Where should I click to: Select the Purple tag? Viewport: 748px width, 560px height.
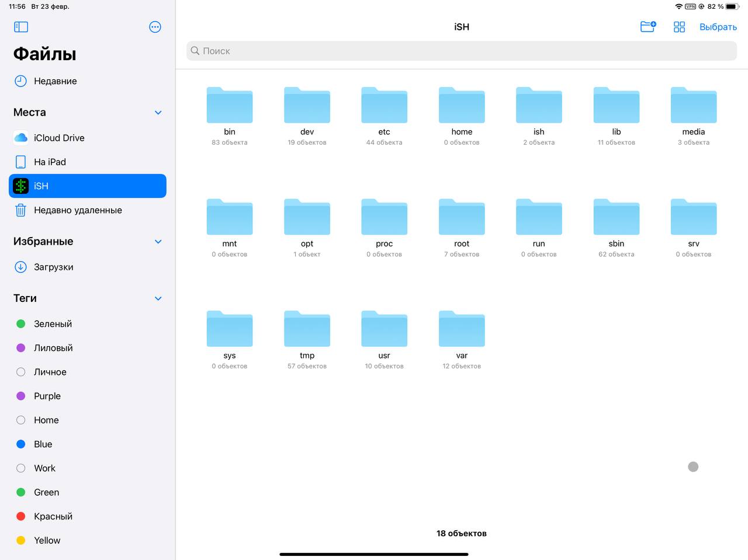coord(88,396)
